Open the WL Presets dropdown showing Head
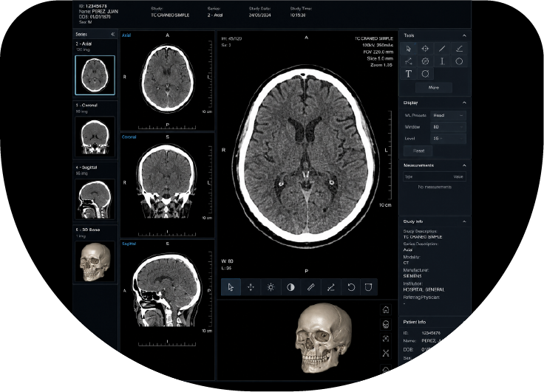The image size is (544, 392). [448, 115]
